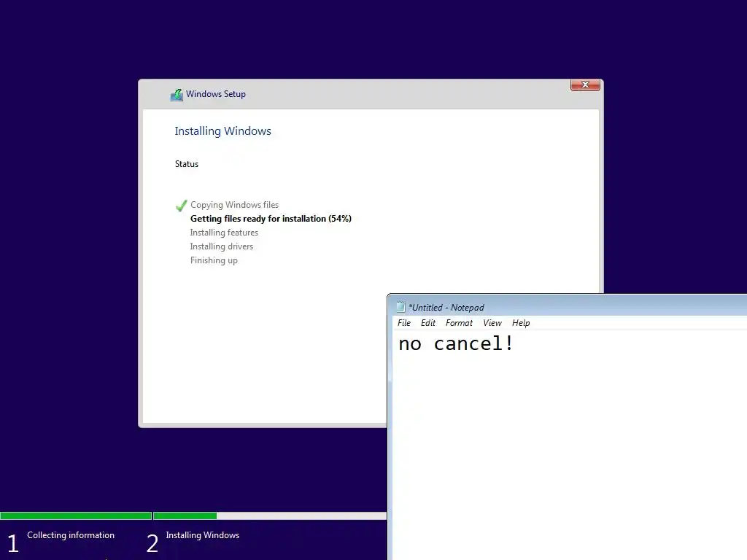The height and width of the screenshot is (560, 747).
Task: Click the 'Installing features' status line
Action: click(224, 233)
